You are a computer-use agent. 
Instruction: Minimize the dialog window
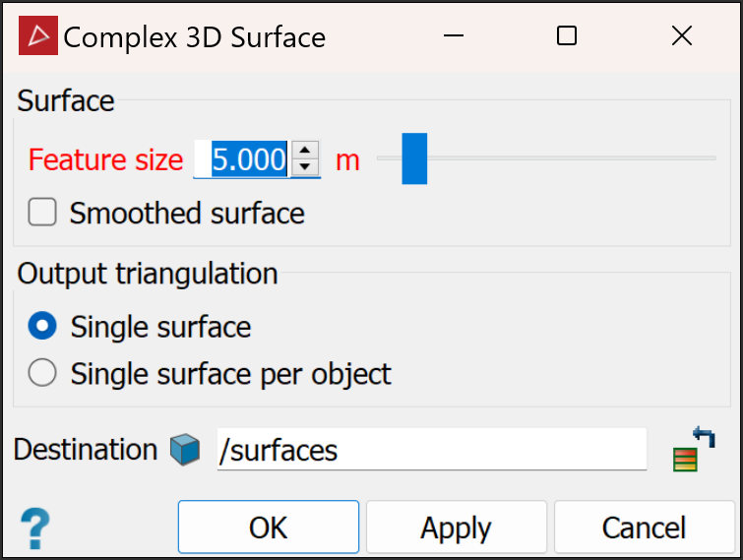point(454,36)
